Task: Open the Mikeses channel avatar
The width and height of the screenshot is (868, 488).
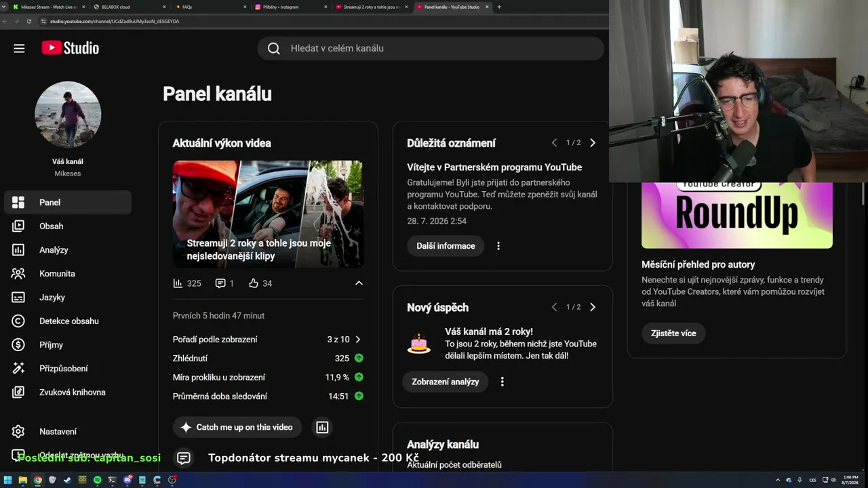Action: pos(68,115)
